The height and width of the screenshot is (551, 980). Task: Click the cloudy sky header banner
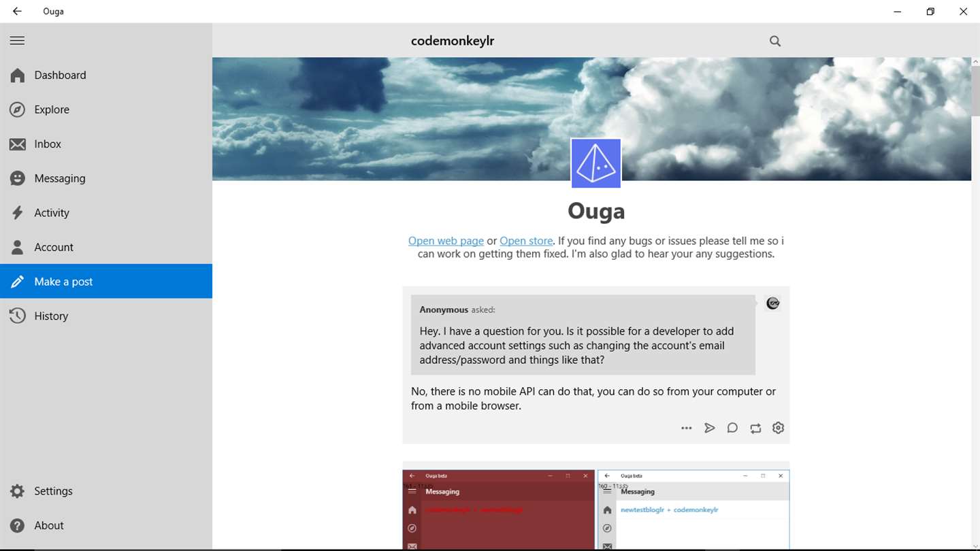pyautogui.click(x=591, y=118)
